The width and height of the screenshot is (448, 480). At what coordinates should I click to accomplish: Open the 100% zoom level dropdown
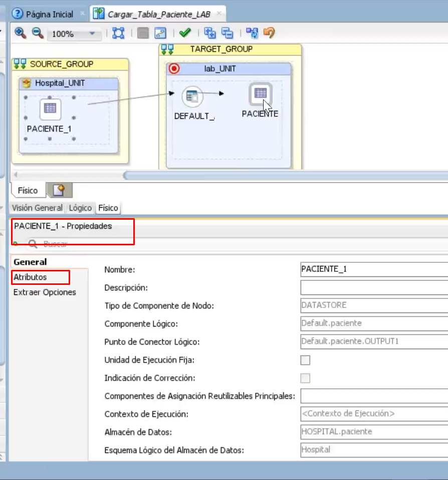click(x=92, y=34)
